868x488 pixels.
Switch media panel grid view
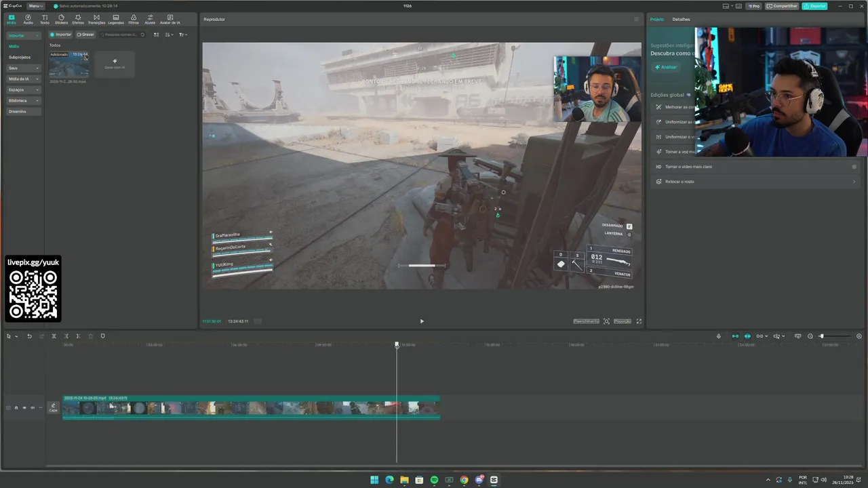point(156,35)
